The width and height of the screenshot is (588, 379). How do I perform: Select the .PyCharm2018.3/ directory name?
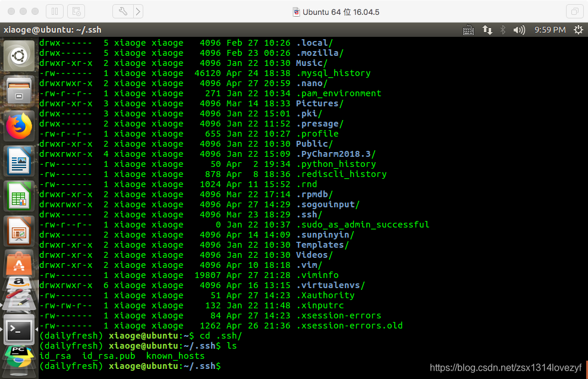336,154
